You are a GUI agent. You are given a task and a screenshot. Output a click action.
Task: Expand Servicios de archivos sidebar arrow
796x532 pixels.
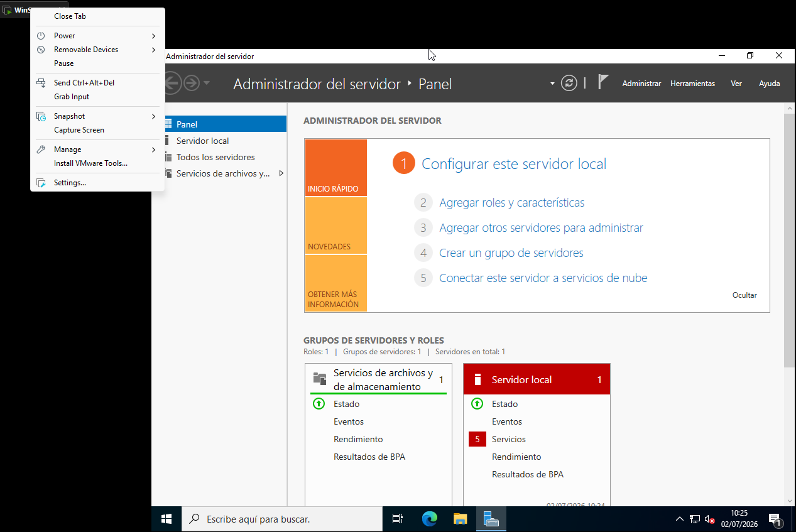(x=281, y=173)
